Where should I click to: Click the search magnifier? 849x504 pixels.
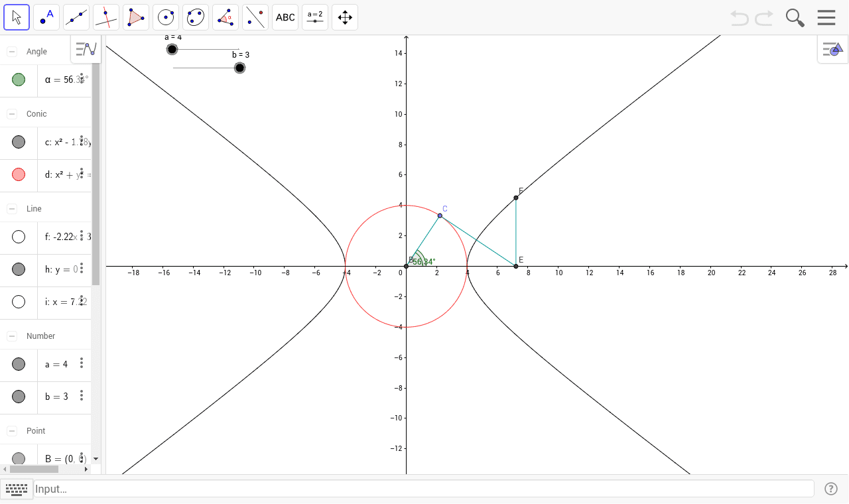coord(794,18)
